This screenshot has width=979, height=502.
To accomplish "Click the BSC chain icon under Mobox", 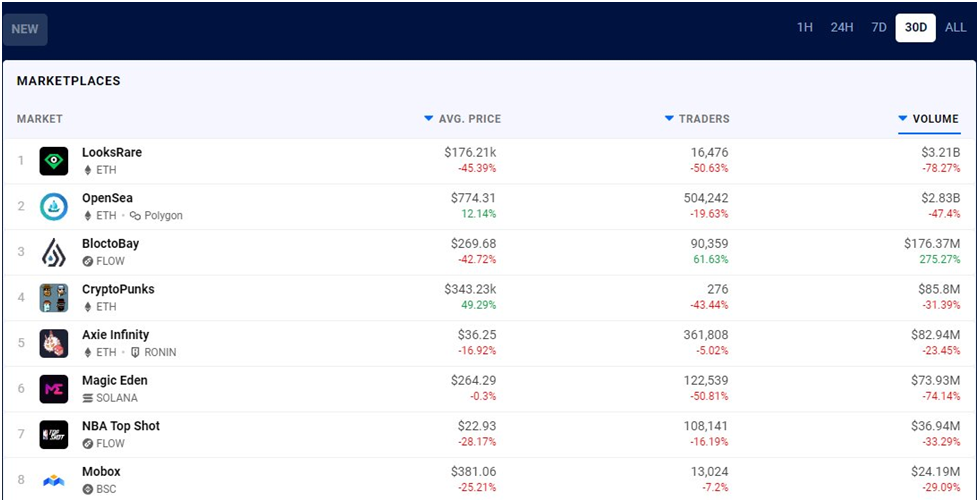I will 87,489.
